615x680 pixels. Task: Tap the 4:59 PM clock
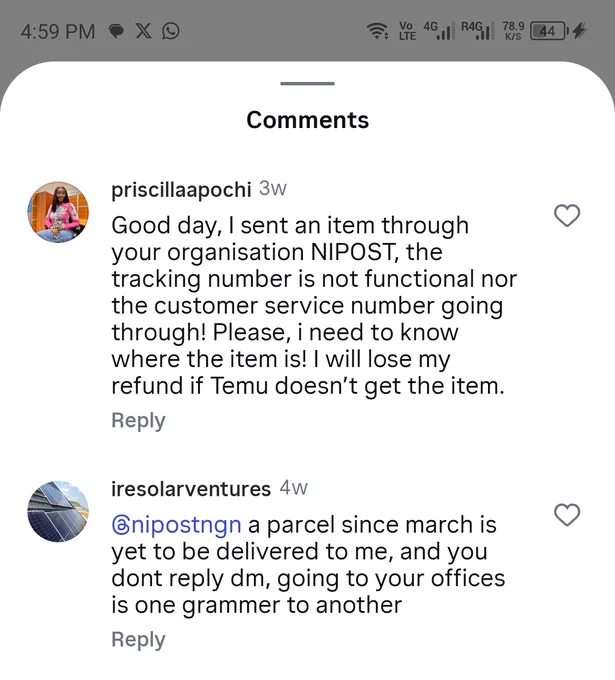click(58, 32)
